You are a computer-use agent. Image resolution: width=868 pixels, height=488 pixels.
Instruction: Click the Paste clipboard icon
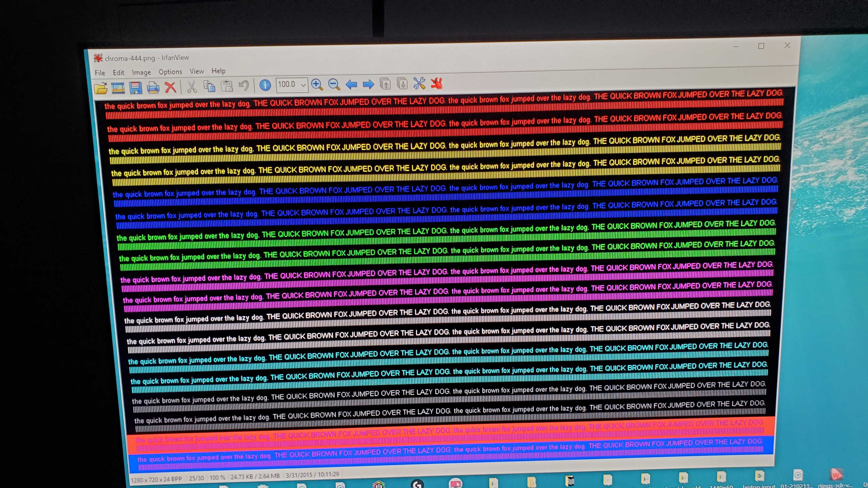(x=227, y=86)
